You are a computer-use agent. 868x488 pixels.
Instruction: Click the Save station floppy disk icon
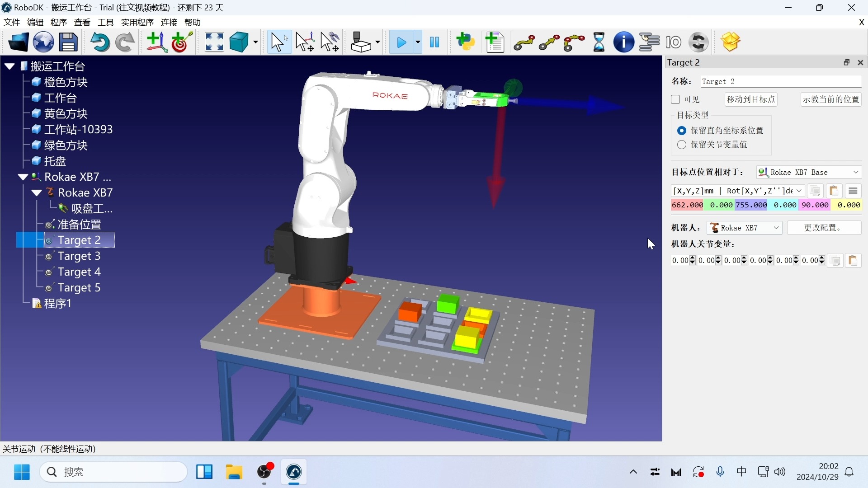click(x=68, y=42)
